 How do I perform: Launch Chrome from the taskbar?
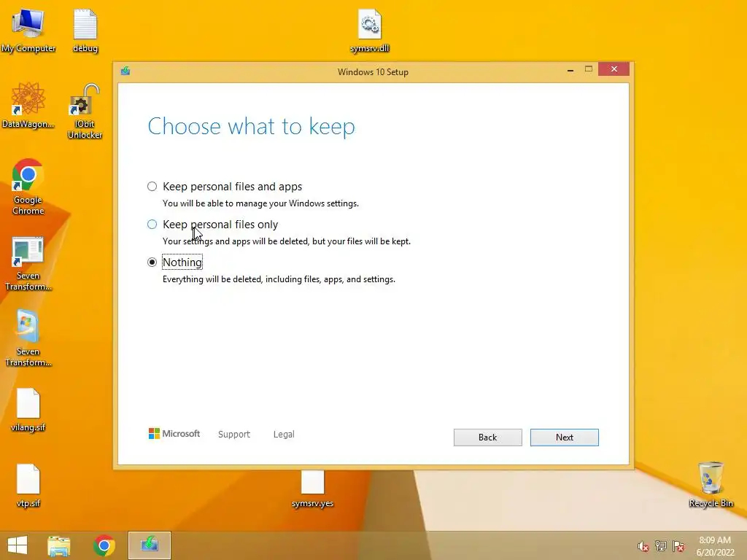click(x=104, y=545)
